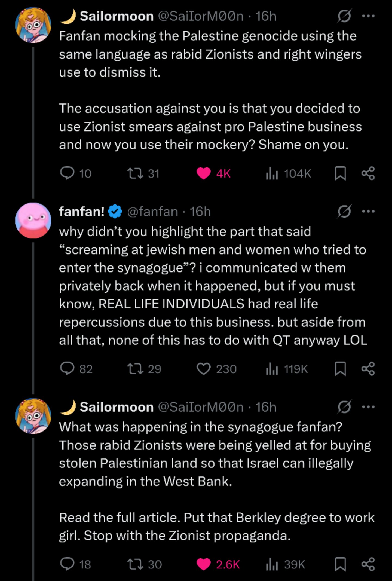The width and height of the screenshot is (392, 581).
Task: Repost the first Sailormoon tweet
Action: pos(135,173)
